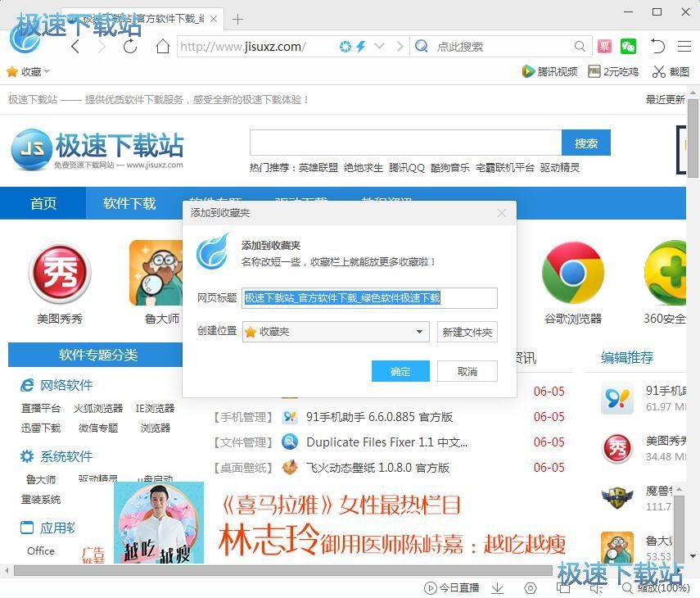The width and height of the screenshot is (700, 598).
Task: Click the undo closed tab icon
Action: (x=657, y=46)
